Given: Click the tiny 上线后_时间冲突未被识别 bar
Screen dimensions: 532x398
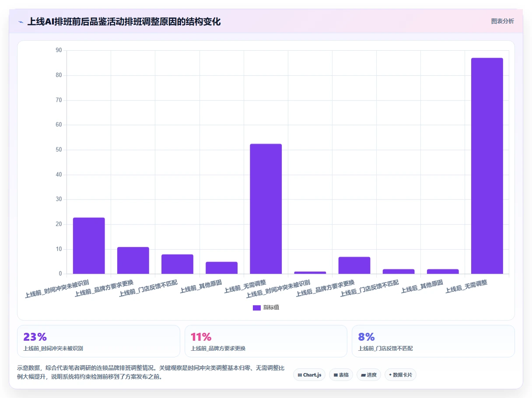Looking at the screenshot, I should click(310, 273).
